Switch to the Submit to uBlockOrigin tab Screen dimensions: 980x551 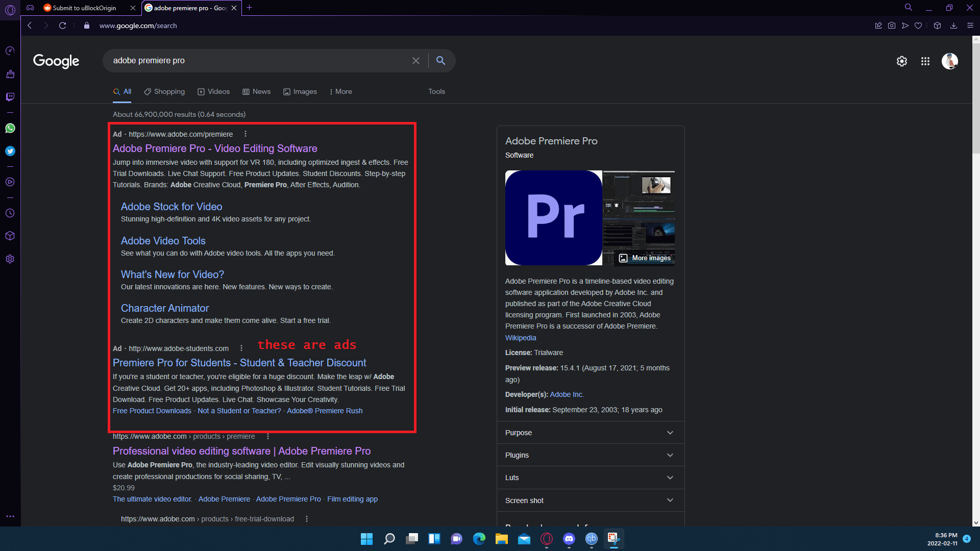pyautogui.click(x=84, y=8)
